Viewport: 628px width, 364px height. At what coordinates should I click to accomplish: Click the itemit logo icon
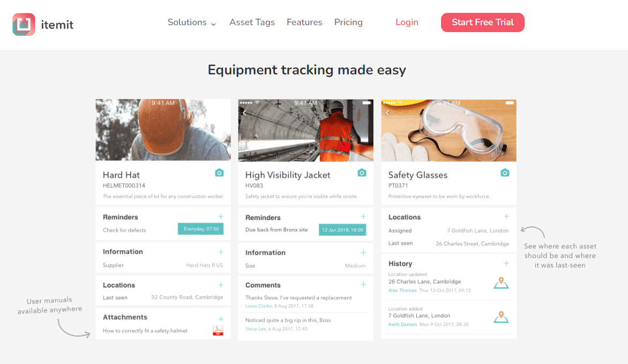tap(24, 25)
